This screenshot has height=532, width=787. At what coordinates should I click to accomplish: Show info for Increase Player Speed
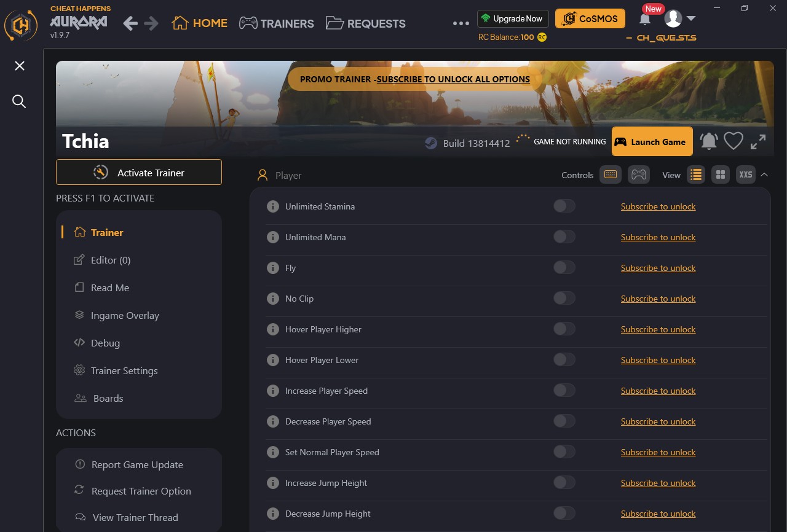coord(273,391)
